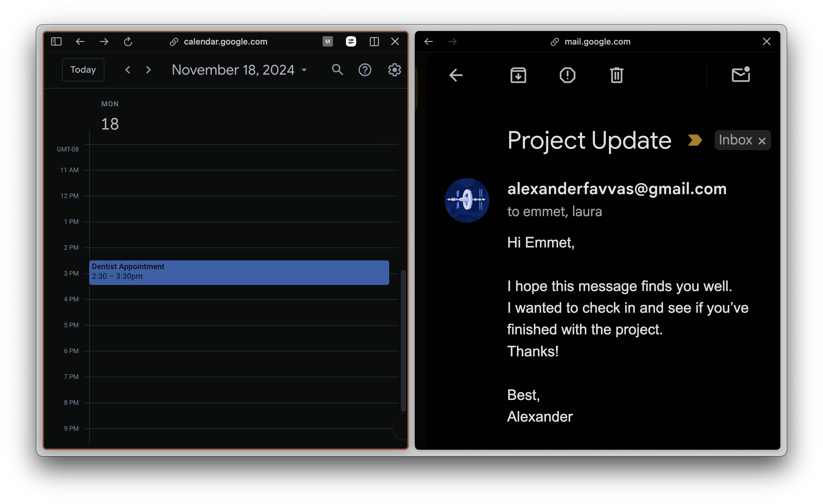823x504 pixels.
Task: Click the 9 PM time label
Action: [71, 428]
